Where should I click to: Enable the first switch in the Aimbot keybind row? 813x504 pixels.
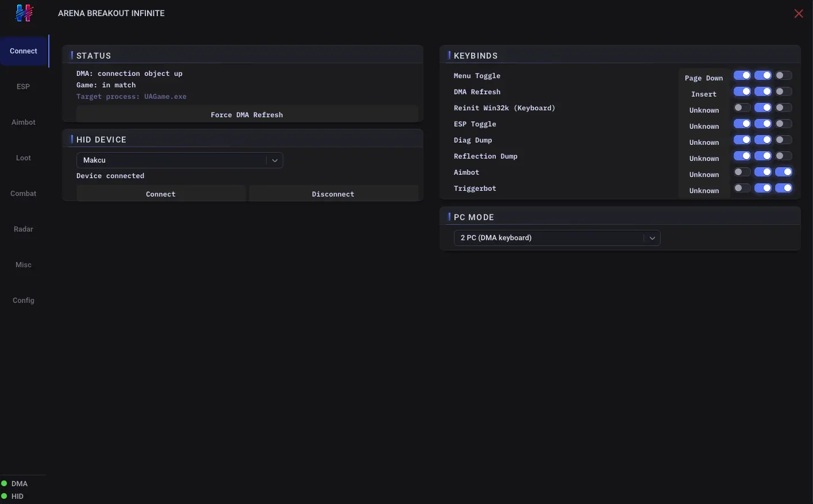coord(742,172)
